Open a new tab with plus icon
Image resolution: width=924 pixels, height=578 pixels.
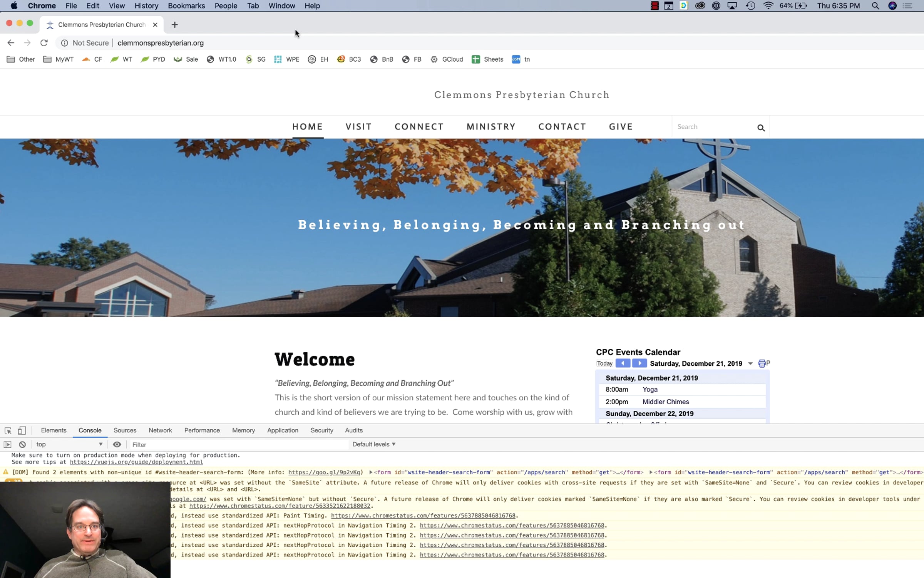(x=174, y=25)
